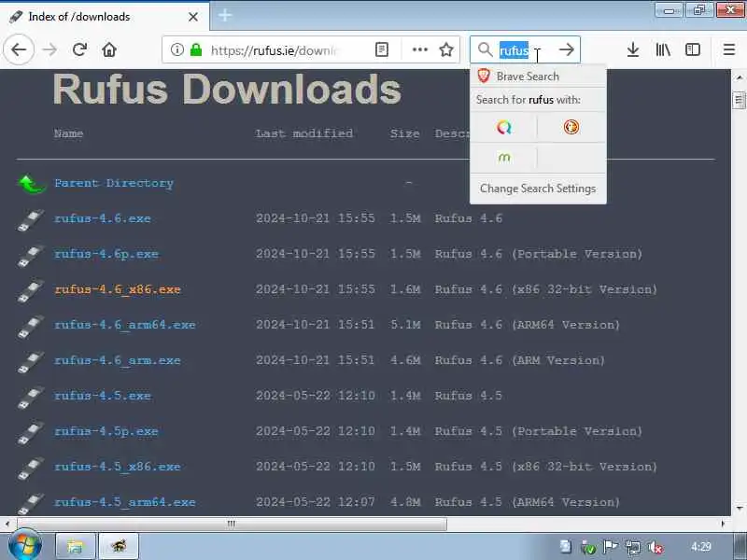Open a new browser tab
The image size is (747, 560).
click(x=225, y=16)
